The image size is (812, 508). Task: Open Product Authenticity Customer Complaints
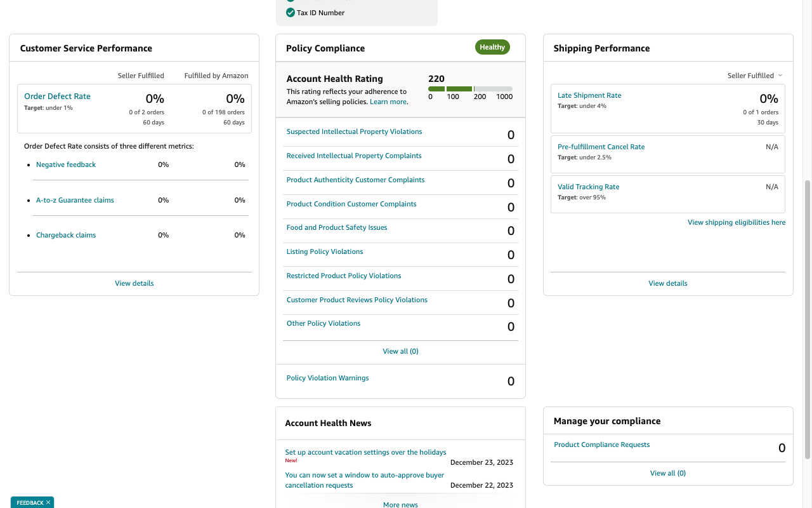click(355, 180)
